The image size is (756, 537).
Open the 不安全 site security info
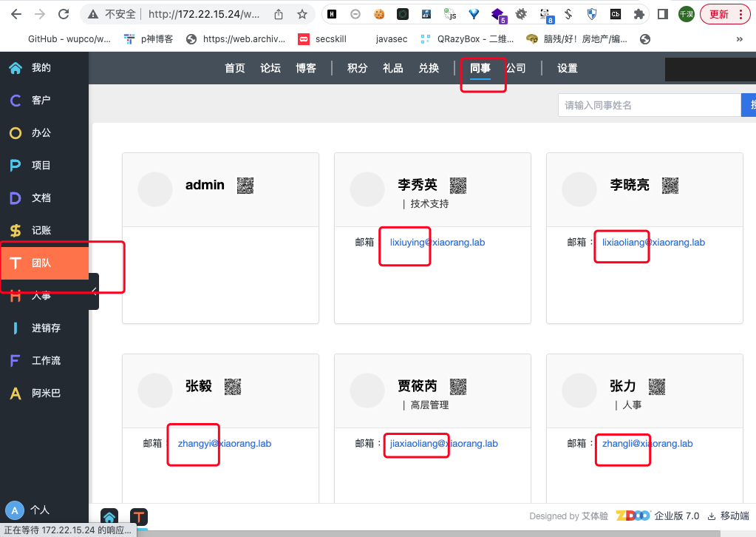[x=112, y=15]
